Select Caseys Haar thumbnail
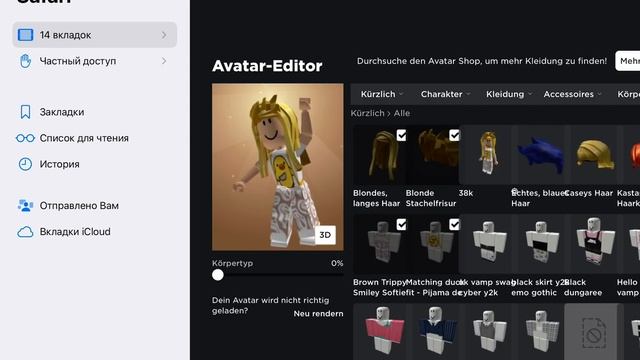The height and width of the screenshot is (360, 640). click(x=591, y=155)
